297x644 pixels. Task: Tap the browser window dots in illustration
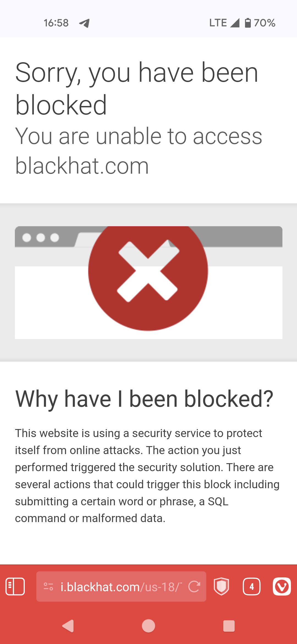click(x=41, y=237)
